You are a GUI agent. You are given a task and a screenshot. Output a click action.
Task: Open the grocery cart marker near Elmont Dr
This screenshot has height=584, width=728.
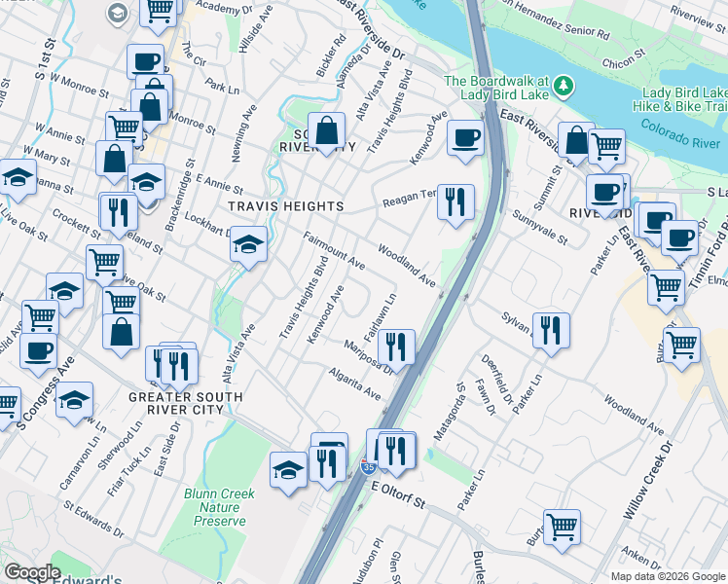(667, 289)
